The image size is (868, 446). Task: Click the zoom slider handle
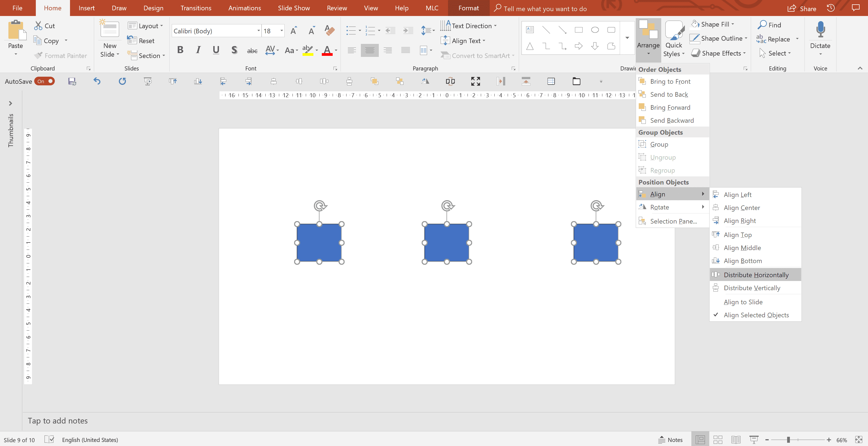pos(788,439)
